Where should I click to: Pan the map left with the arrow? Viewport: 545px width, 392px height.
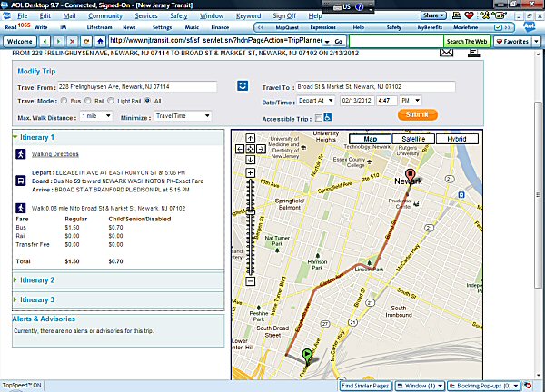coord(240,149)
